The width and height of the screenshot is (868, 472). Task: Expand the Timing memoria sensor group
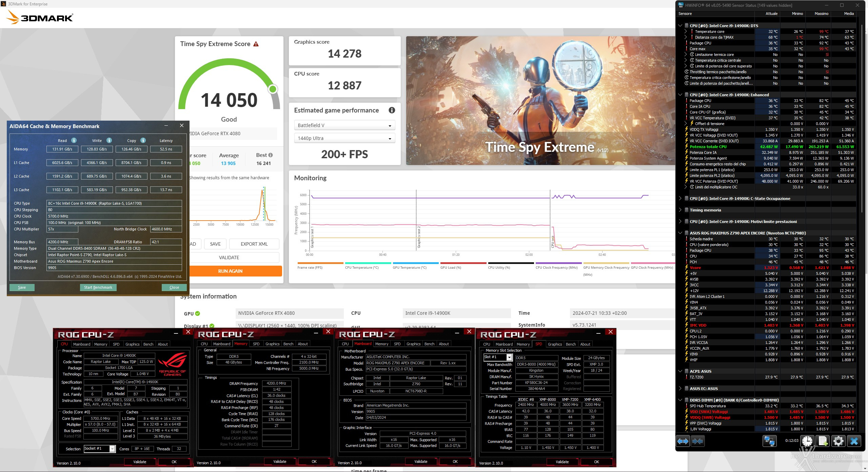(x=680, y=210)
